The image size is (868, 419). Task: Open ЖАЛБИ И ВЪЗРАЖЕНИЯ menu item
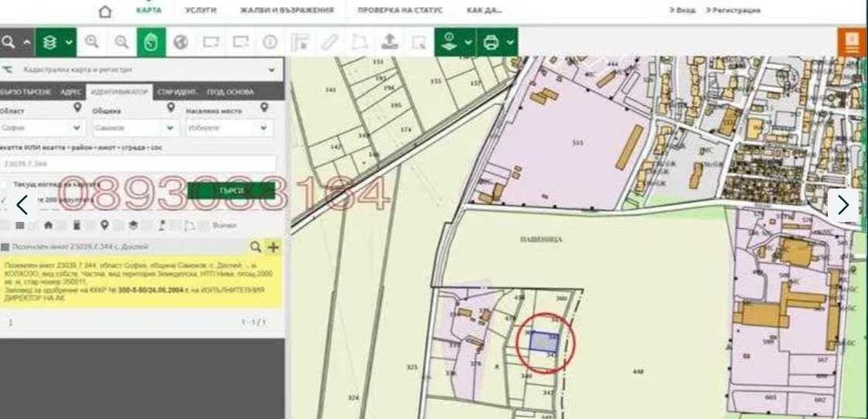[x=286, y=10]
